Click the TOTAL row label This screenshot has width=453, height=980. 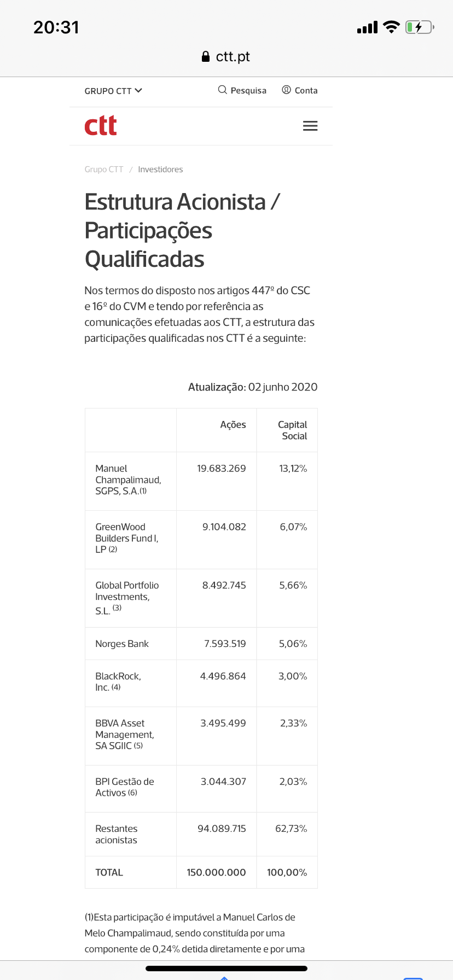(x=109, y=872)
